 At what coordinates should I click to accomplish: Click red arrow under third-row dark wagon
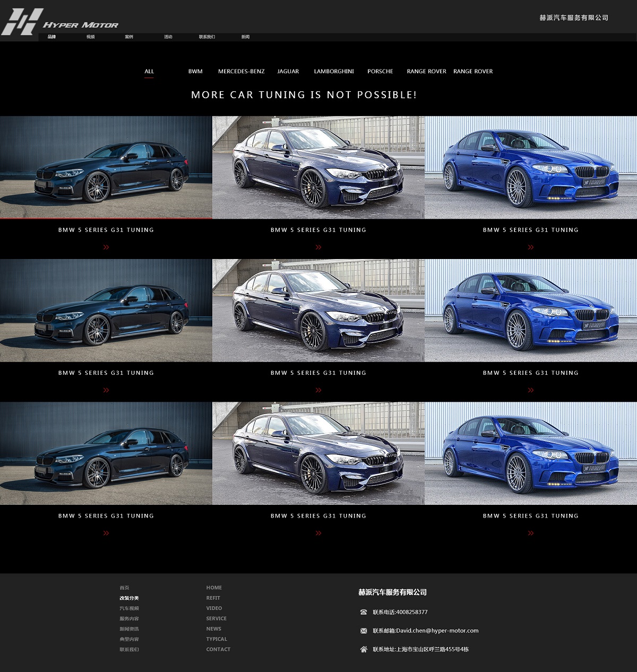click(x=106, y=533)
